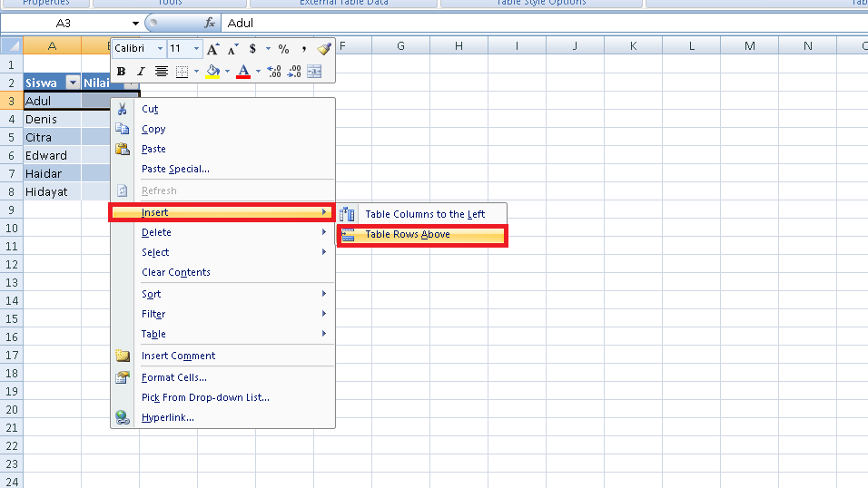Apply Comma Style number format
Image resolution: width=868 pixels, height=488 pixels.
(x=304, y=49)
